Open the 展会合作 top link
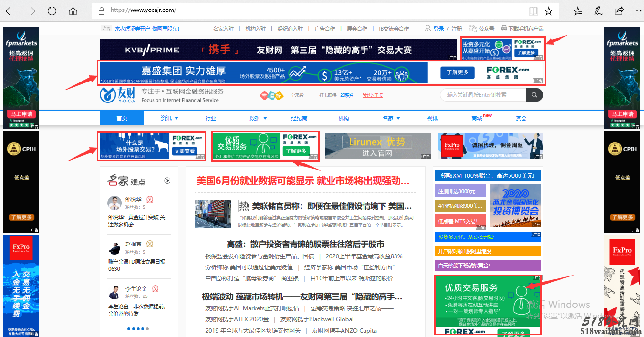 357,29
